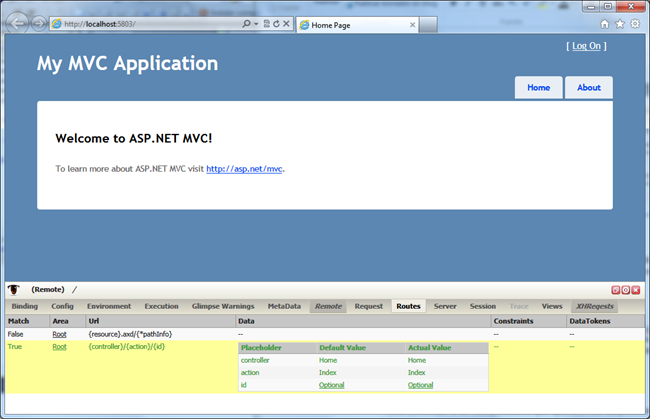
Task: Open the favorites star icon
Action: tap(619, 23)
